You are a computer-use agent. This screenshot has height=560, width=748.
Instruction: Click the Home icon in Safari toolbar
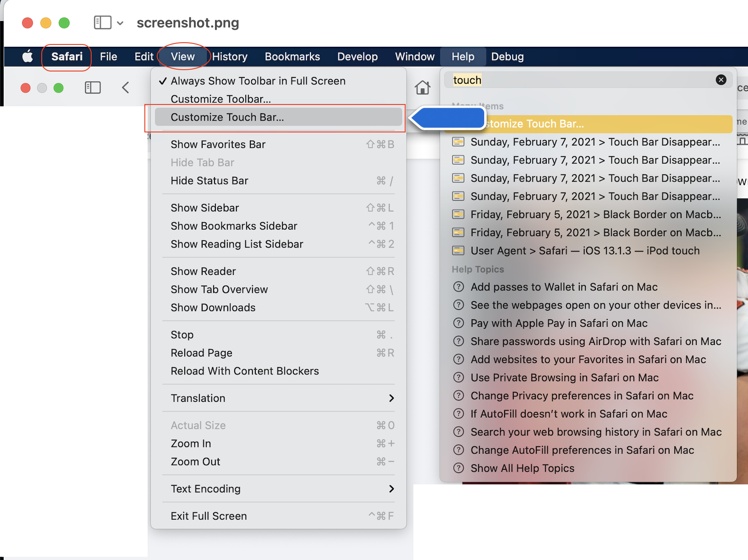click(x=423, y=87)
